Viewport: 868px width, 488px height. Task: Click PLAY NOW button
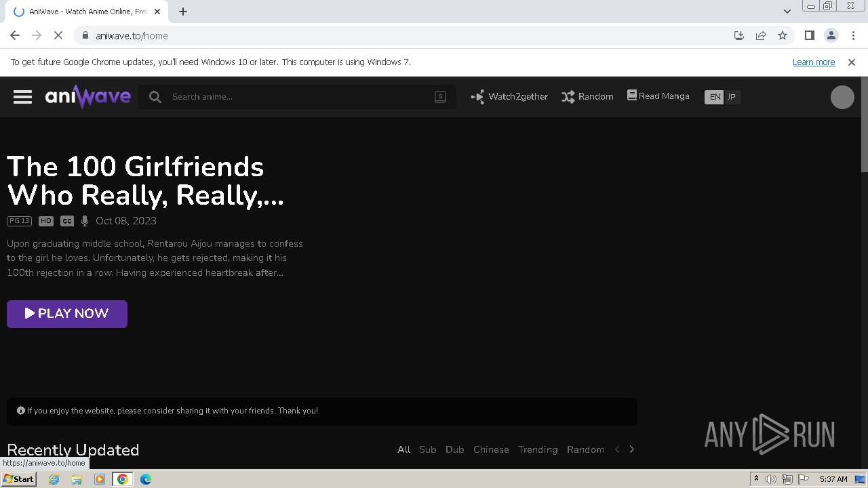pos(67,314)
